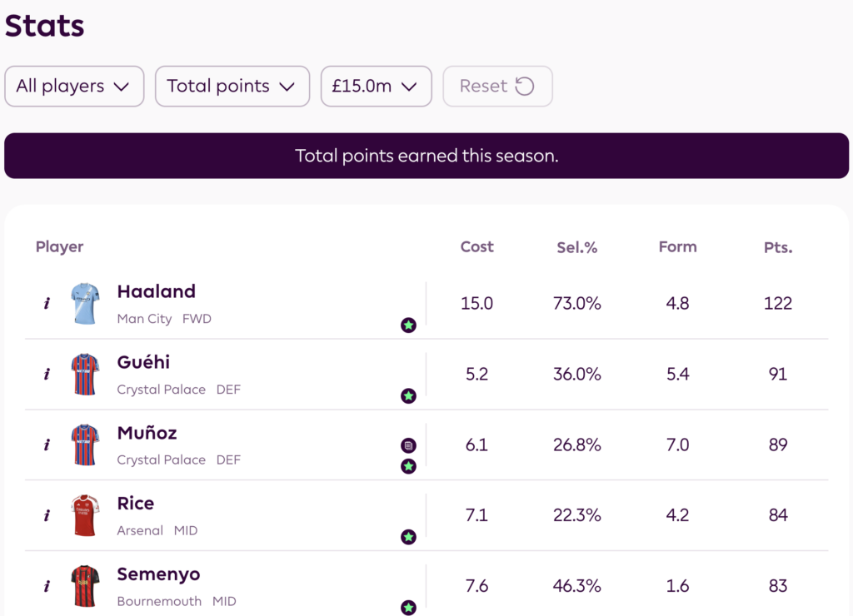The height and width of the screenshot is (616, 853).
Task: Open Haaland's player info icon
Action: pos(47,304)
